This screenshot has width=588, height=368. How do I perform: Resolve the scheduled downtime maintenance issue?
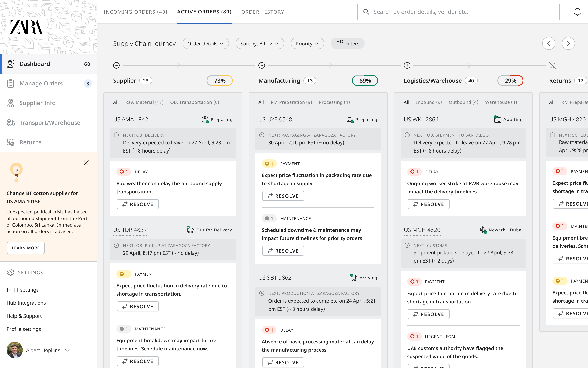point(283,251)
